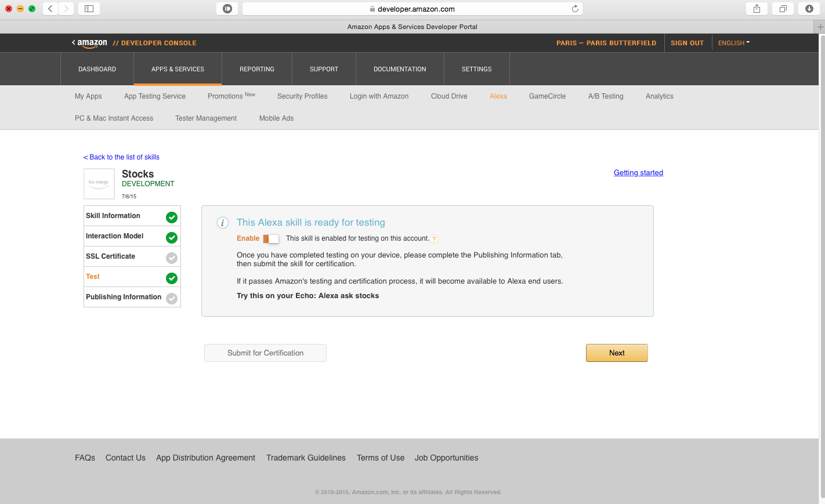The height and width of the screenshot is (504, 825).
Task: Click the green check next to Test
Action: [x=172, y=278]
